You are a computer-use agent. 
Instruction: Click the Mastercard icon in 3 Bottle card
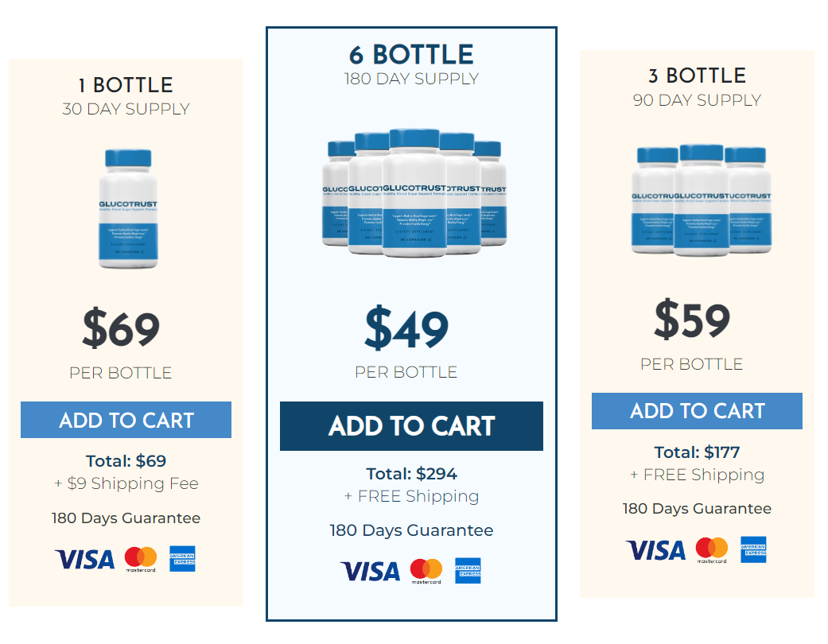click(x=712, y=550)
